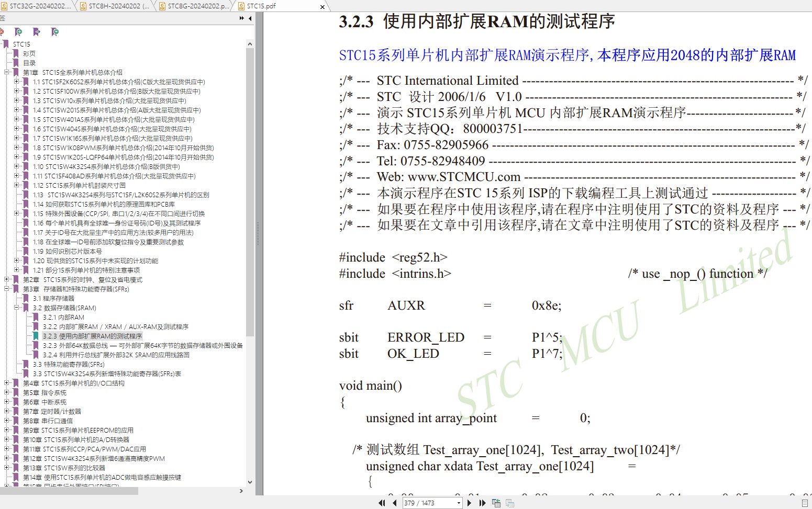Expand 1.1 STC15F2K60S2系列 bookmark node
This screenshot has width=812, height=509.
point(17,82)
